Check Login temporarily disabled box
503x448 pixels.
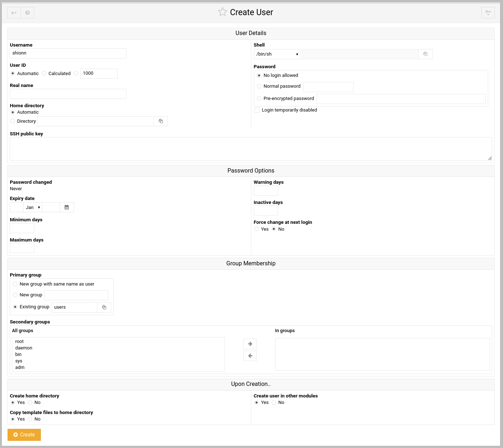(257, 110)
